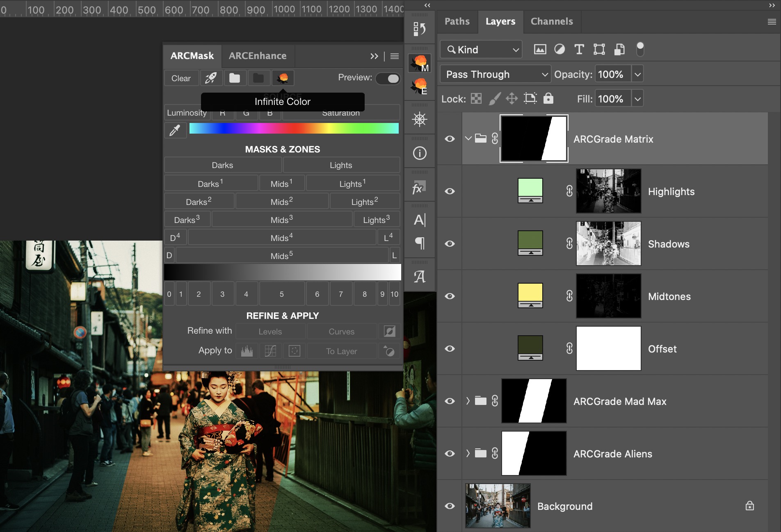Viewport: 781px width, 532px height.
Task: Click the rocket icon in ARCMask panel
Action: [x=211, y=78]
